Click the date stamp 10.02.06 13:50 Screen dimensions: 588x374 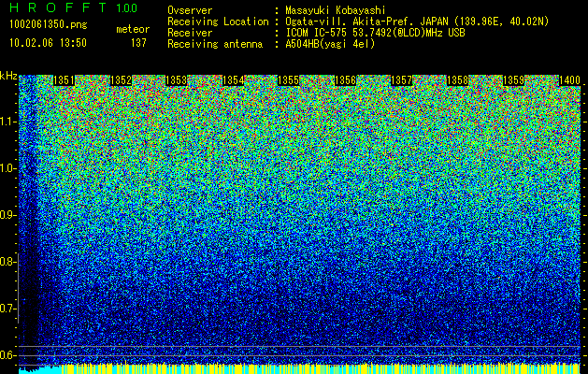(x=48, y=43)
